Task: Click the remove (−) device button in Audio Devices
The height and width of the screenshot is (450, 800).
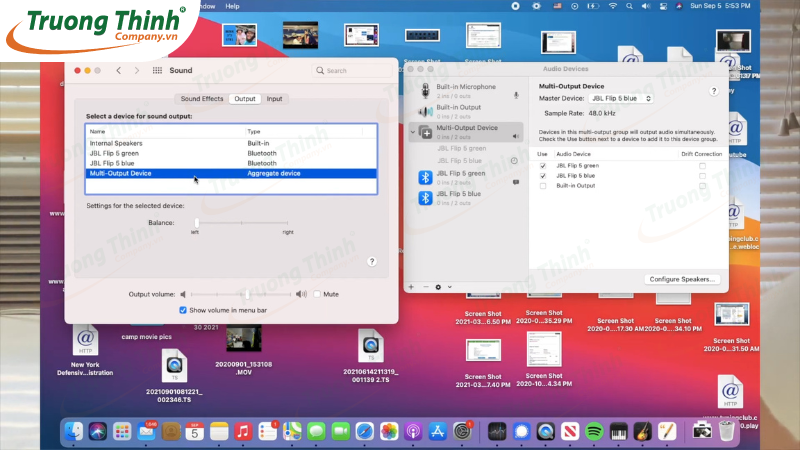Action: tap(426, 287)
